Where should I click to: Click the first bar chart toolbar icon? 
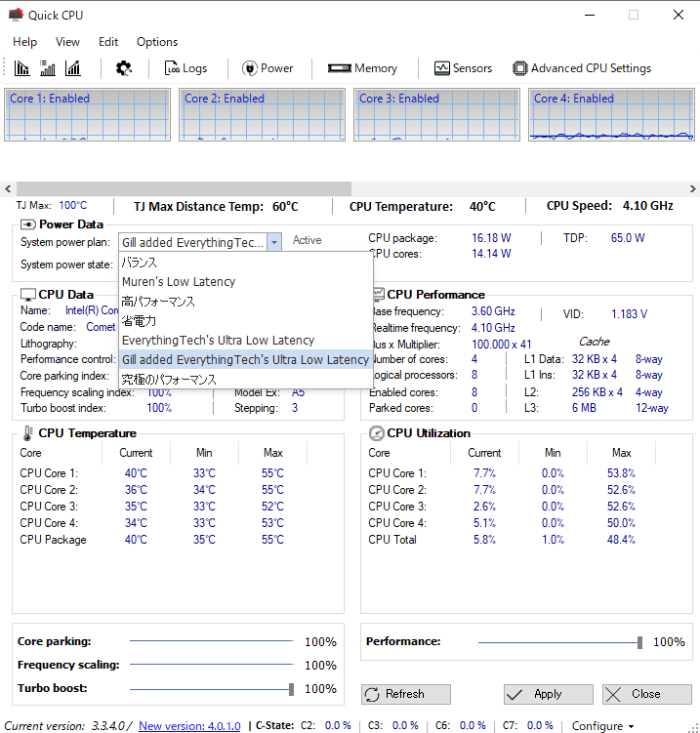click(x=21, y=68)
